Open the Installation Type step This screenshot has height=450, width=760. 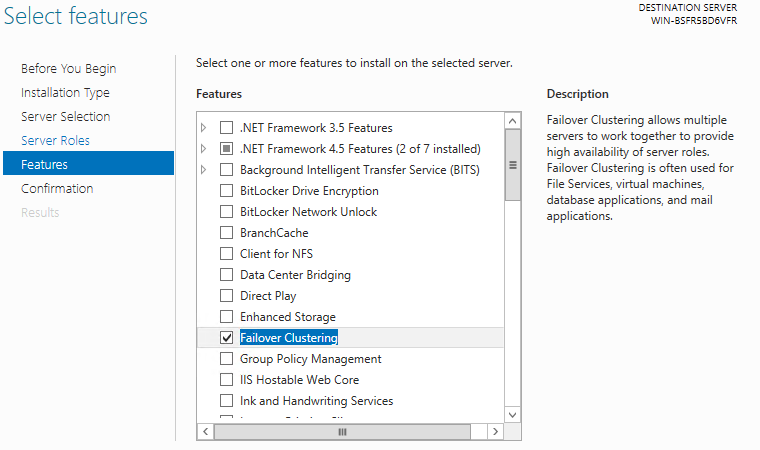[x=65, y=93]
